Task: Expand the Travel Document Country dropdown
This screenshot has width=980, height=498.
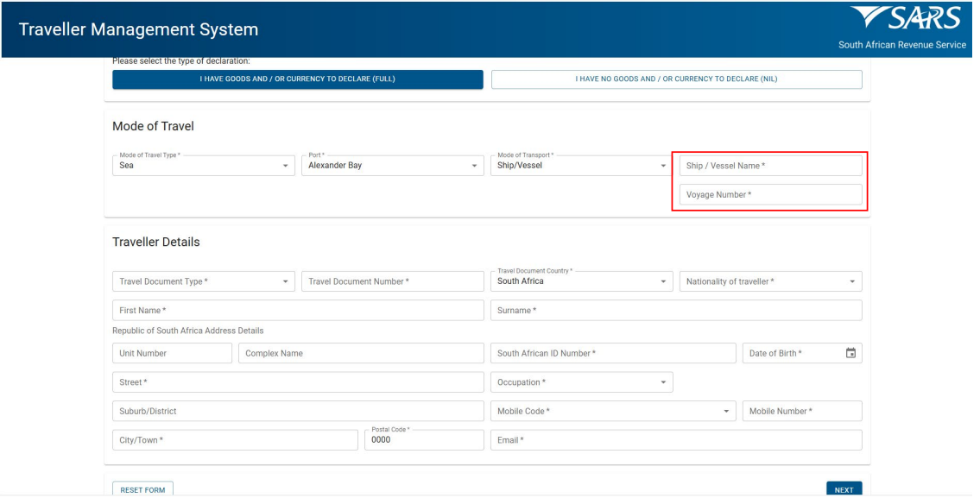Action: click(580, 281)
